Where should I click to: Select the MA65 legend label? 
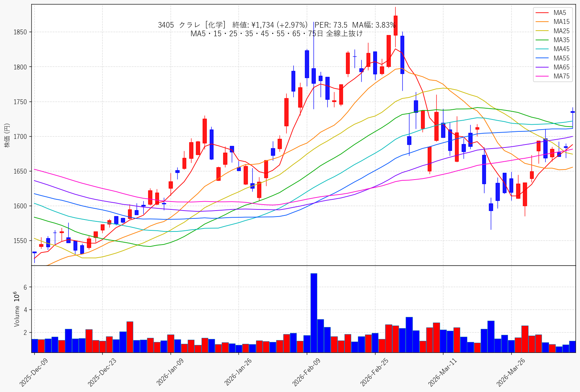[562, 67]
